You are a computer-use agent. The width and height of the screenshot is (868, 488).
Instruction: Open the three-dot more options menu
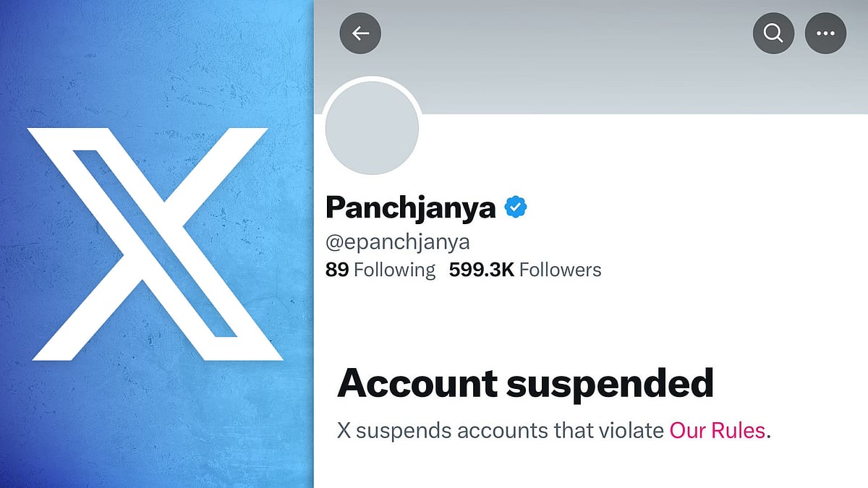[x=825, y=33]
